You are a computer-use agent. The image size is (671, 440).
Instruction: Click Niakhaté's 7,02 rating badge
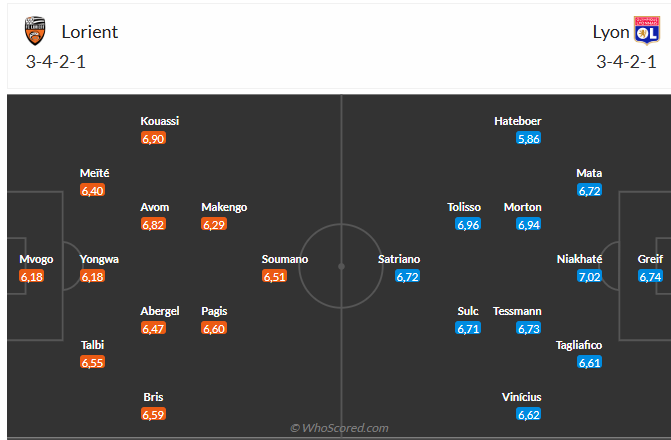point(590,276)
